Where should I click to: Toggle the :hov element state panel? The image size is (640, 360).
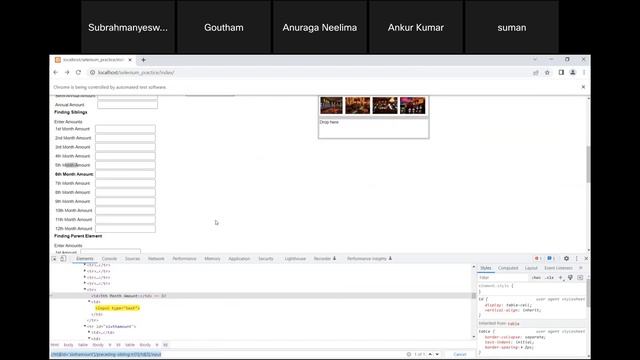click(x=536, y=278)
